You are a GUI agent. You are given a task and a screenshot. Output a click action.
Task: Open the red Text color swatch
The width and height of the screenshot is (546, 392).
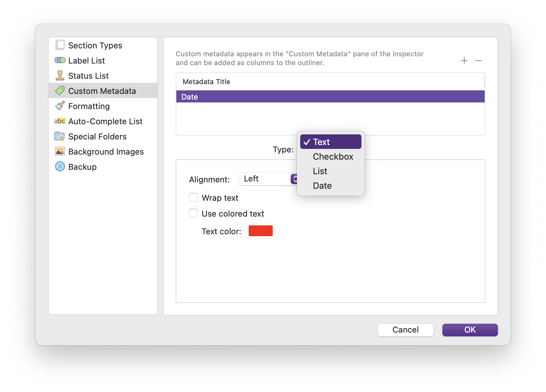point(260,231)
